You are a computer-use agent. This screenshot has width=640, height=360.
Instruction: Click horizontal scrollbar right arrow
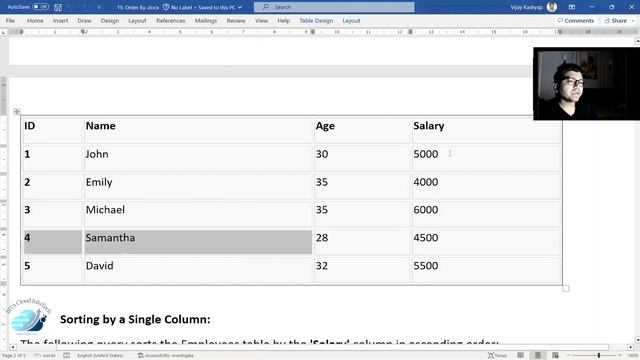tap(631, 347)
